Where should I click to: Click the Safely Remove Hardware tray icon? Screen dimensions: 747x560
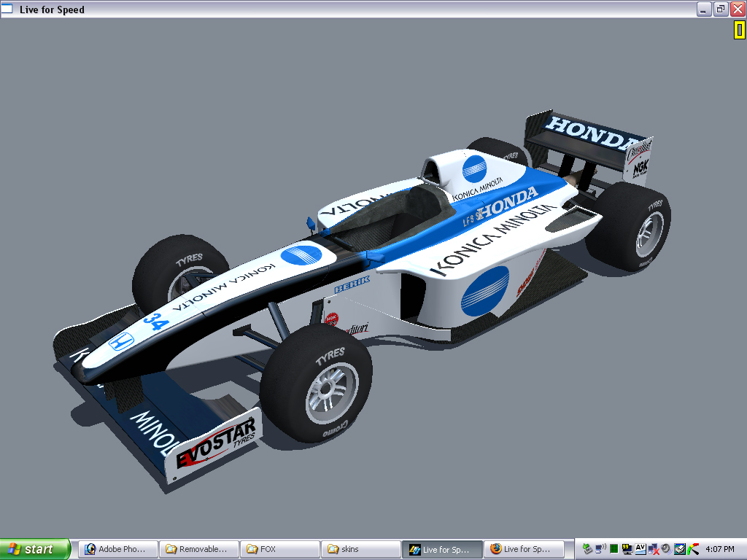(587, 549)
